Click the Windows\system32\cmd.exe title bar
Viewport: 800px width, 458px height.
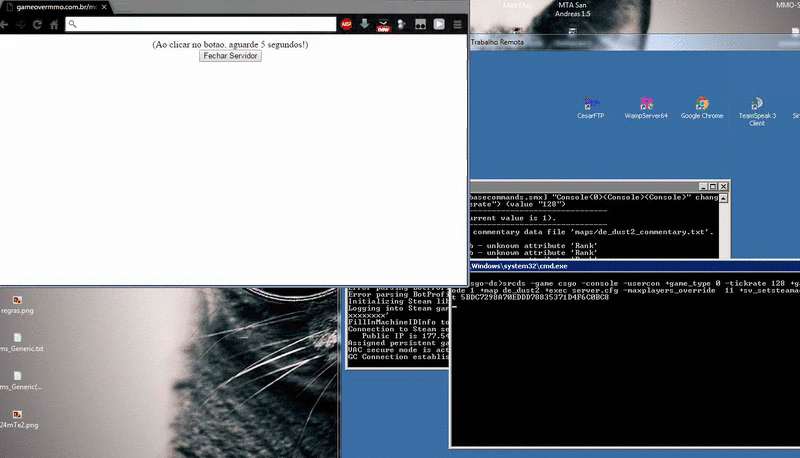point(634,266)
